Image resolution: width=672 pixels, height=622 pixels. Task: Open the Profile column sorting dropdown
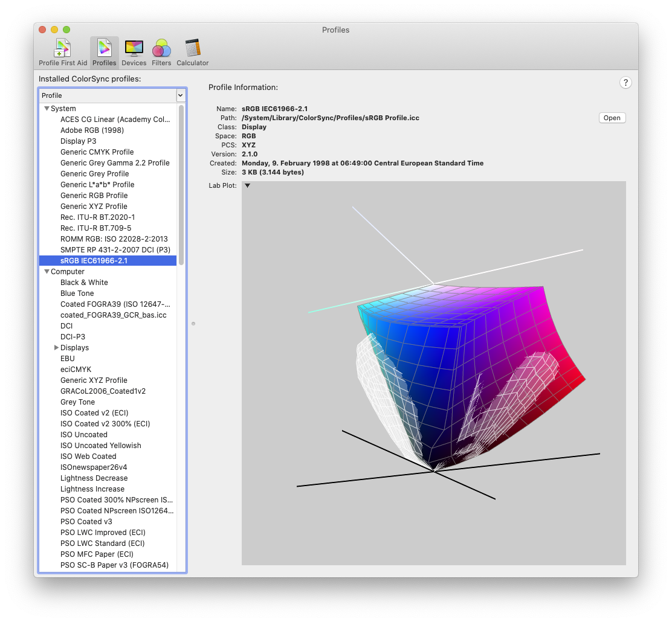pos(180,95)
